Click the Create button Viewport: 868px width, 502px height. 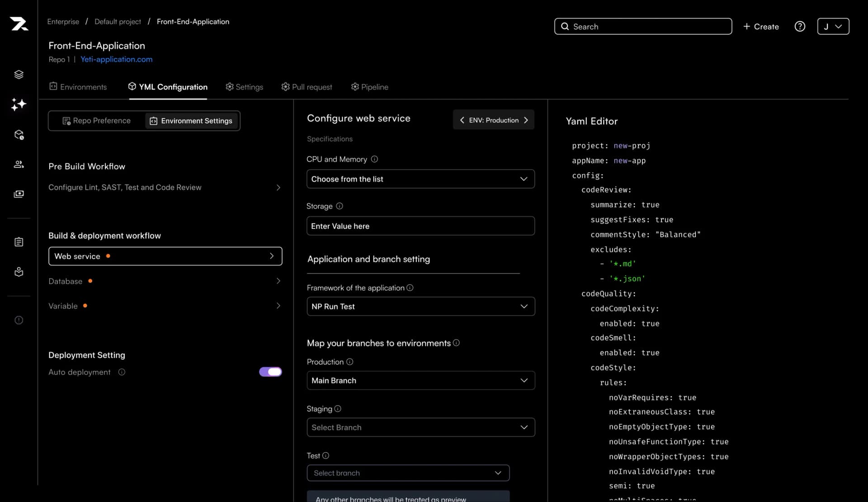pos(761,26)
